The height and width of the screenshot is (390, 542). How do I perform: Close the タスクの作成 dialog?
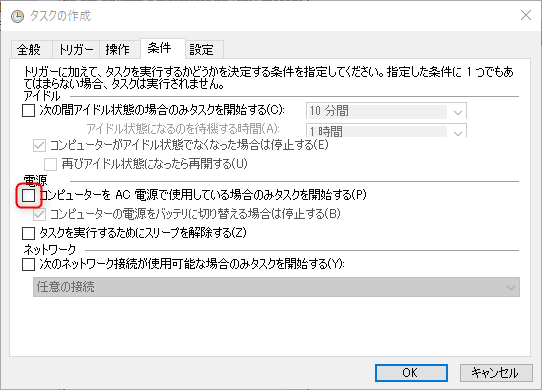pos(526,15)
